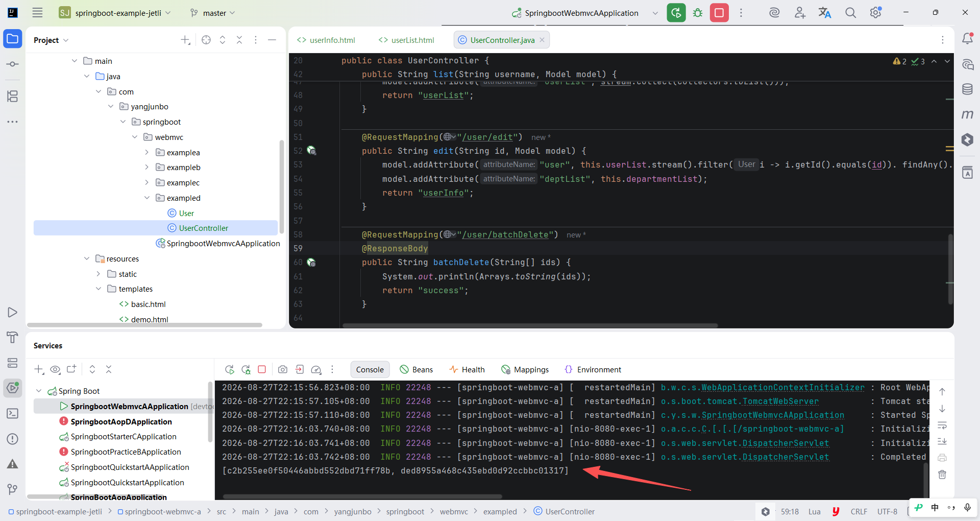980x521 pixels.
Task: Open TomcatWebServer link in console
Action: [x=780, y=401]
